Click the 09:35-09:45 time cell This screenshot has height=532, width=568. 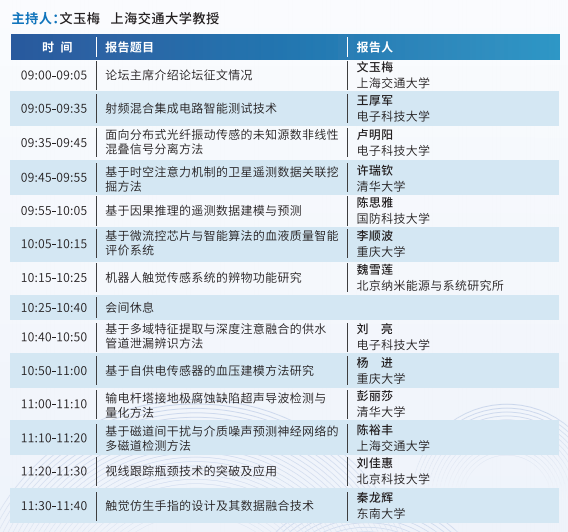[54, 143]
